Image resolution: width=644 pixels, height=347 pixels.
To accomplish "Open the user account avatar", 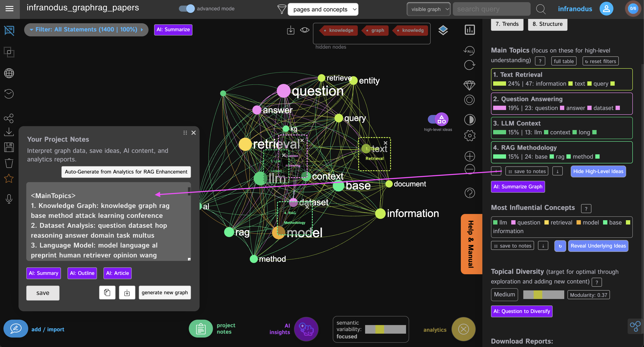I will click(606, 9).
